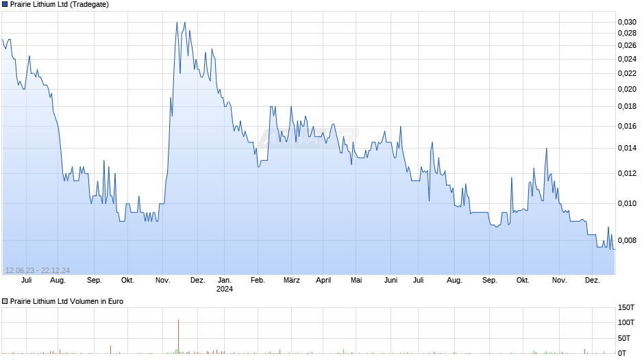Click the 0,028 price axis label
This screenshot has height=360, width=644.
click(x=627, y=34)
